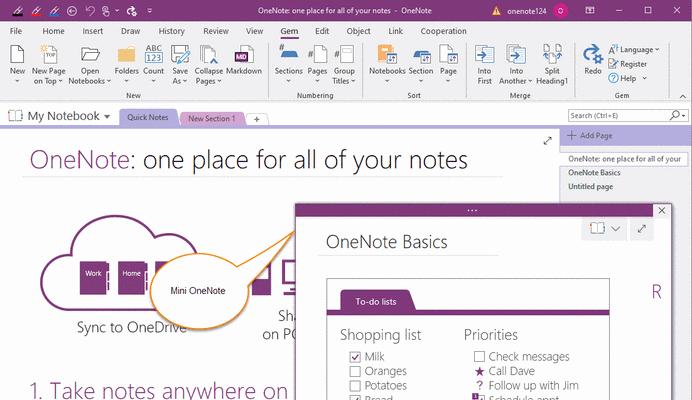Click Merge Into First icon

tap(484, 54)
